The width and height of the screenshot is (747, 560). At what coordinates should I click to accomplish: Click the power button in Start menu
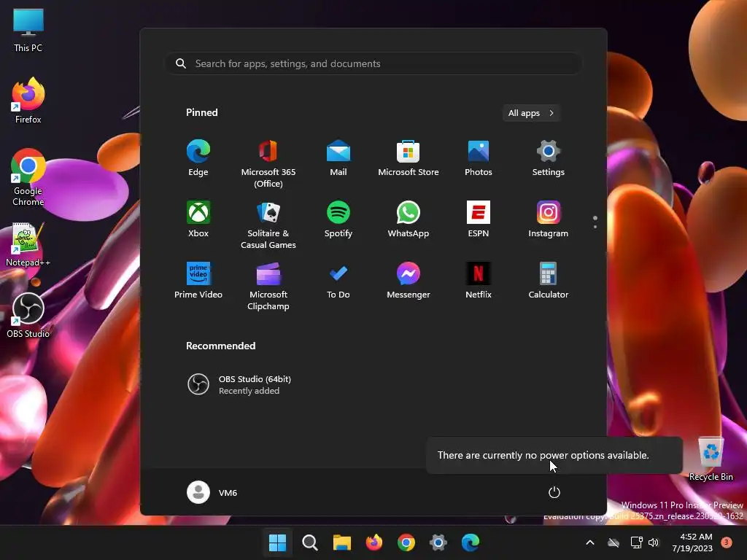point(554,492)
